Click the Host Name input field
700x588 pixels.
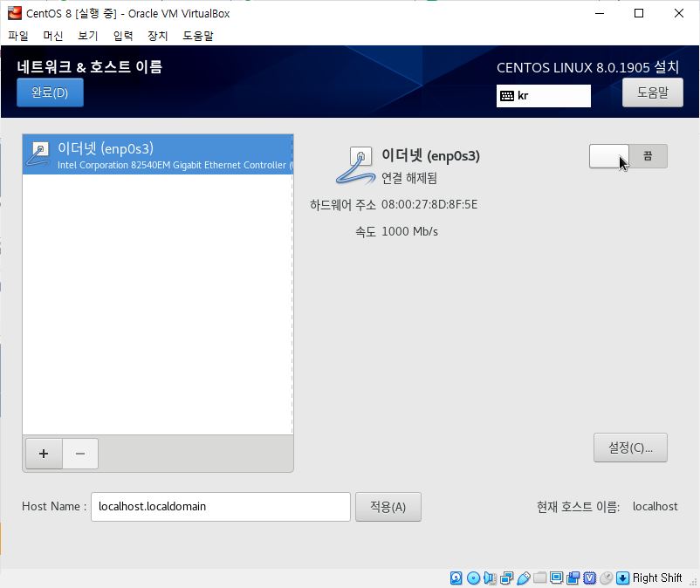(221, 507)
